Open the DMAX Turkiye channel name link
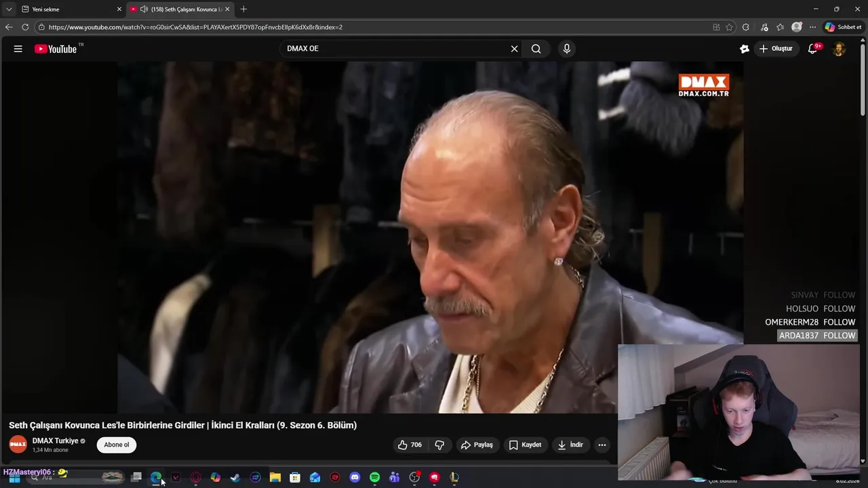Viewport: 868px width, 488px height. [x=56, y=441]
